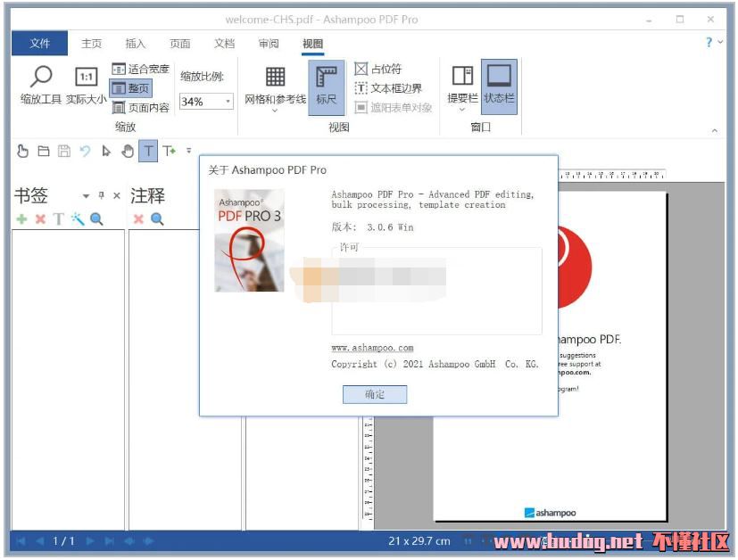The height and width of the screenshot is (560, 738).
Task: Switch to the 文档 ribbon tab
Action: coord(225,44)
